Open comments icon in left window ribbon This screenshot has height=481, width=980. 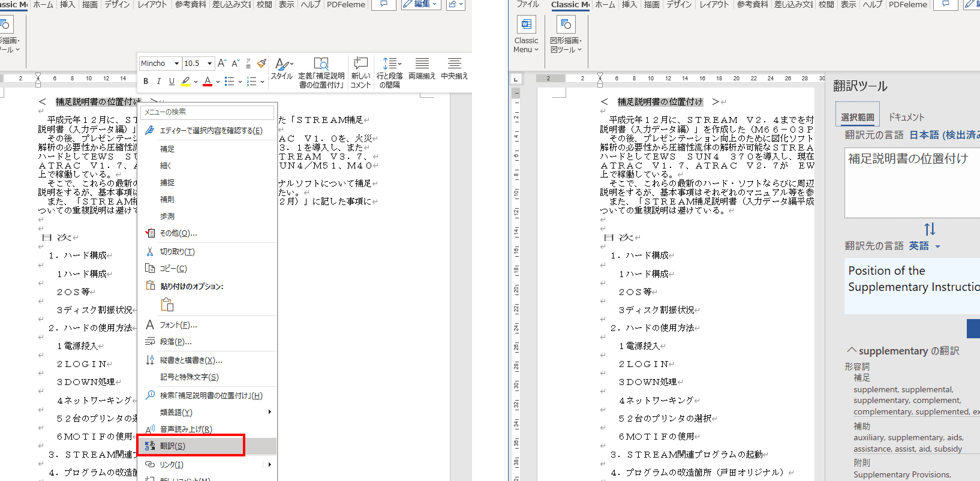[384, 4]
